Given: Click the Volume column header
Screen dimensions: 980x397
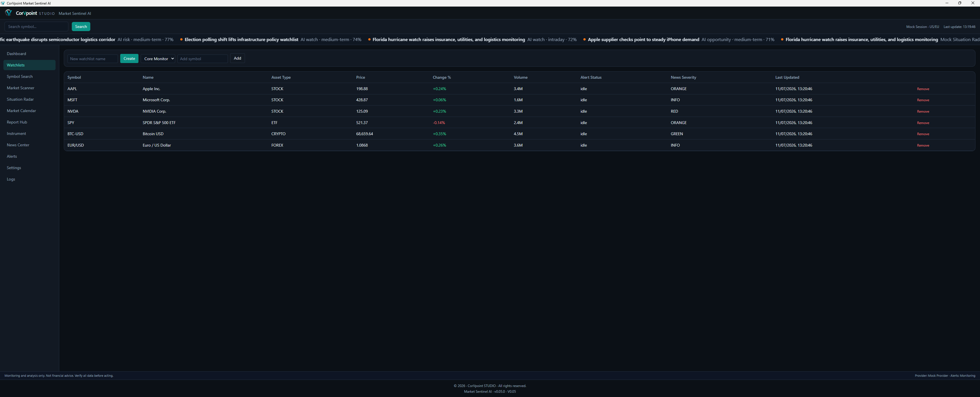Looking at the screenshot, I should 520,77.
